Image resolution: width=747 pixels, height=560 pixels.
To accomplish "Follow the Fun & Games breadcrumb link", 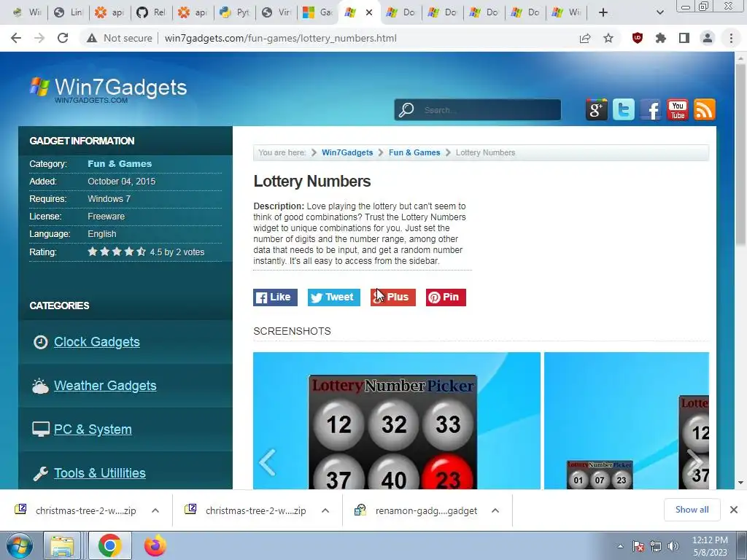I will 414,153.
